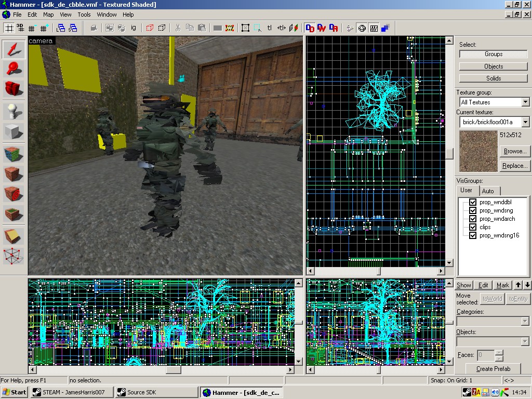Viewport: 532px width, 399px height.
Task: Toggle the 'tl' texture lock button
Action: click(x=270, y=28)
